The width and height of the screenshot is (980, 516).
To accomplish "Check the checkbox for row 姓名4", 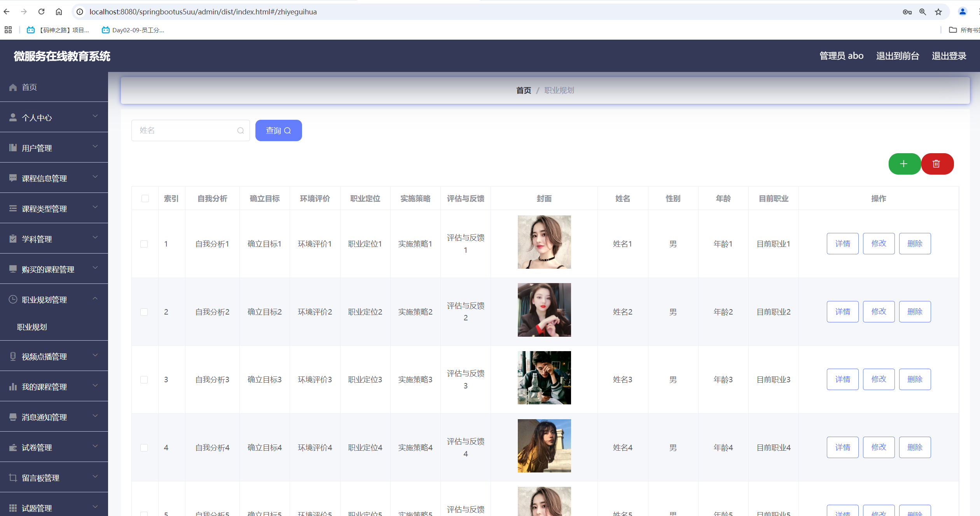I will (144, 448).
